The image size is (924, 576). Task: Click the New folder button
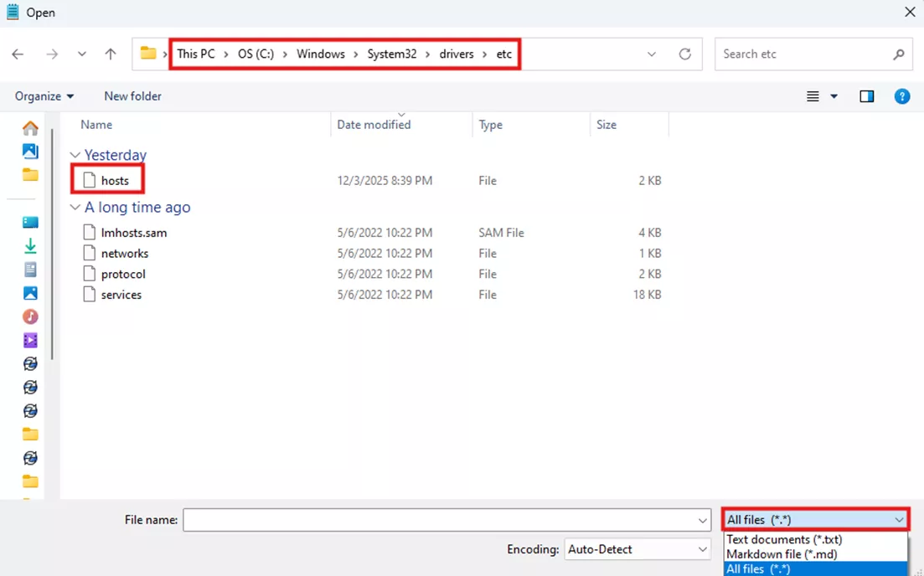tap(132, 96)
